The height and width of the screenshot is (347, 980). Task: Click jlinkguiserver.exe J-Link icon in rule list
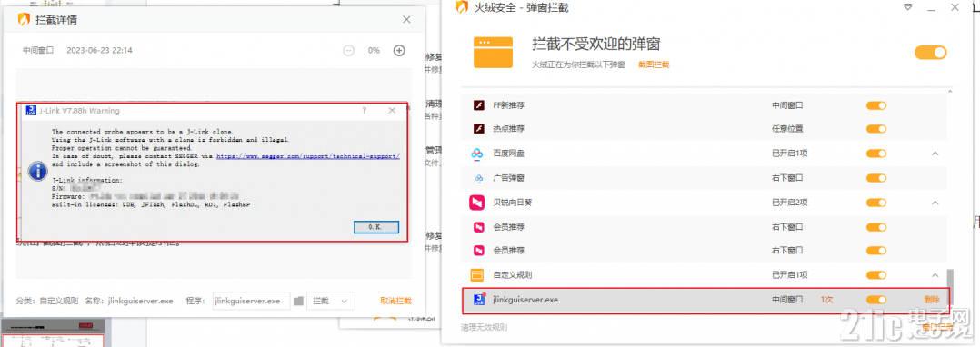[479, 300]
